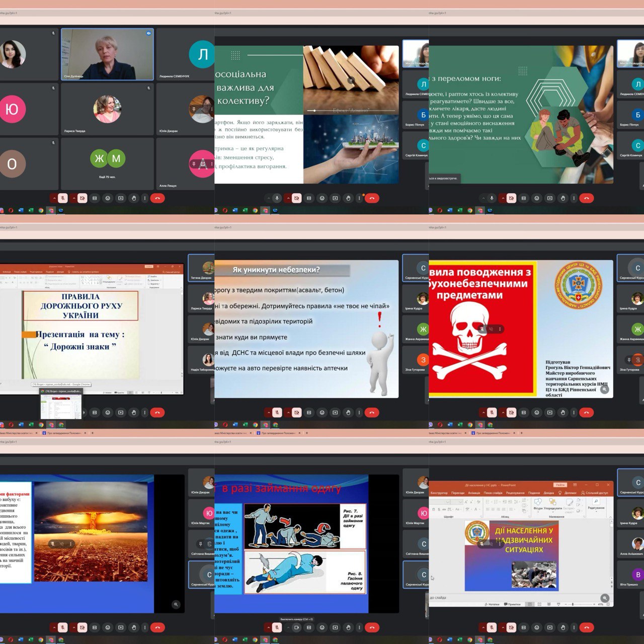Open zoom magnifier on nuclear explosion slide
This screenshot has width=644, height=644.
click(176, 604)
